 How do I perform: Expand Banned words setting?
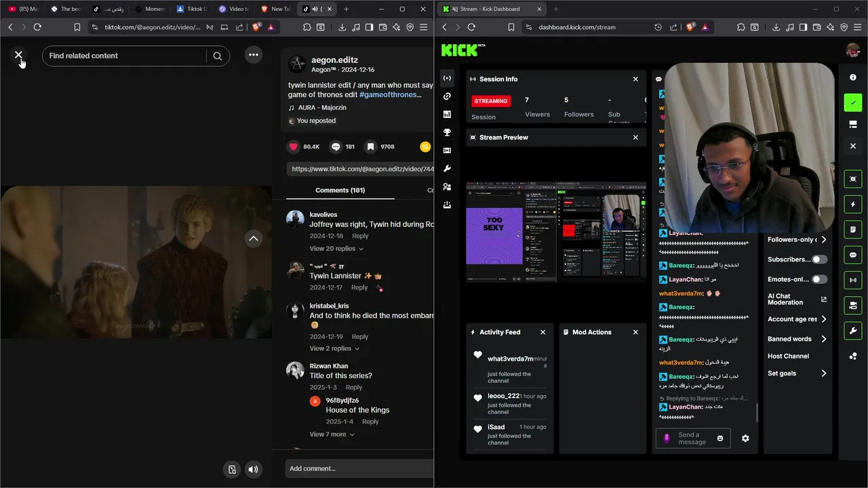tap(824, 339)
